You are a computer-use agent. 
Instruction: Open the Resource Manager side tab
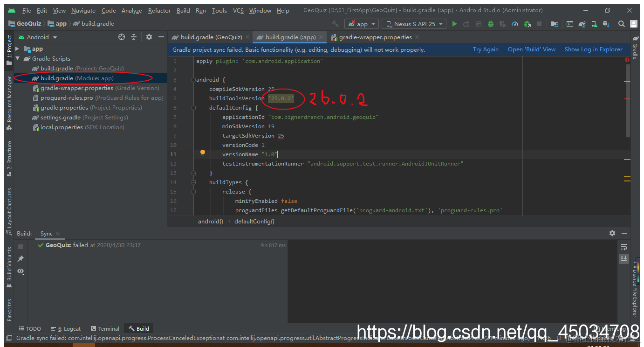9,103
